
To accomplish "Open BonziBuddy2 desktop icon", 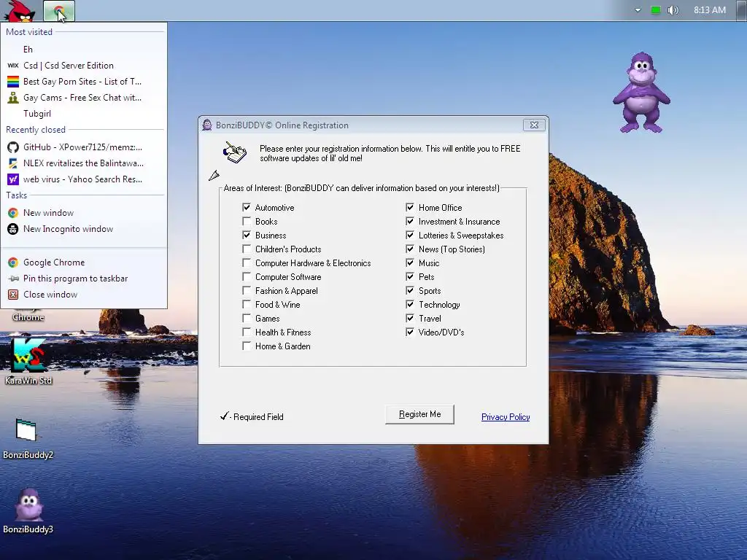I will click(28, 438).
